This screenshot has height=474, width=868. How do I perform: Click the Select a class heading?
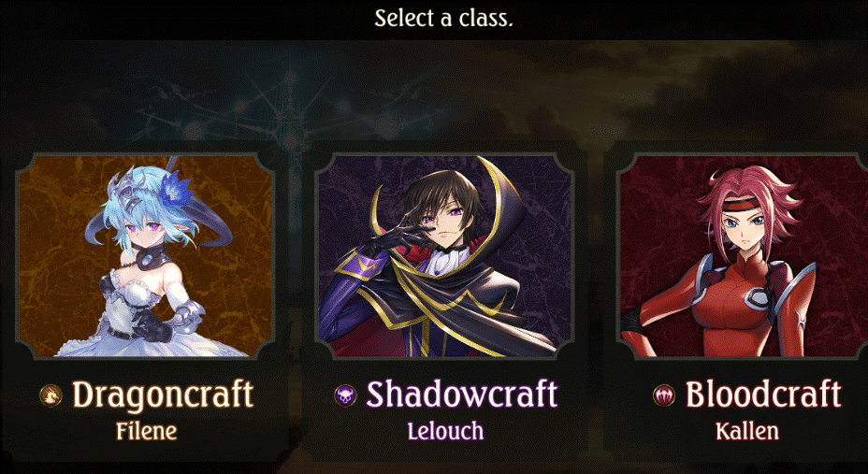pos(444,19)
